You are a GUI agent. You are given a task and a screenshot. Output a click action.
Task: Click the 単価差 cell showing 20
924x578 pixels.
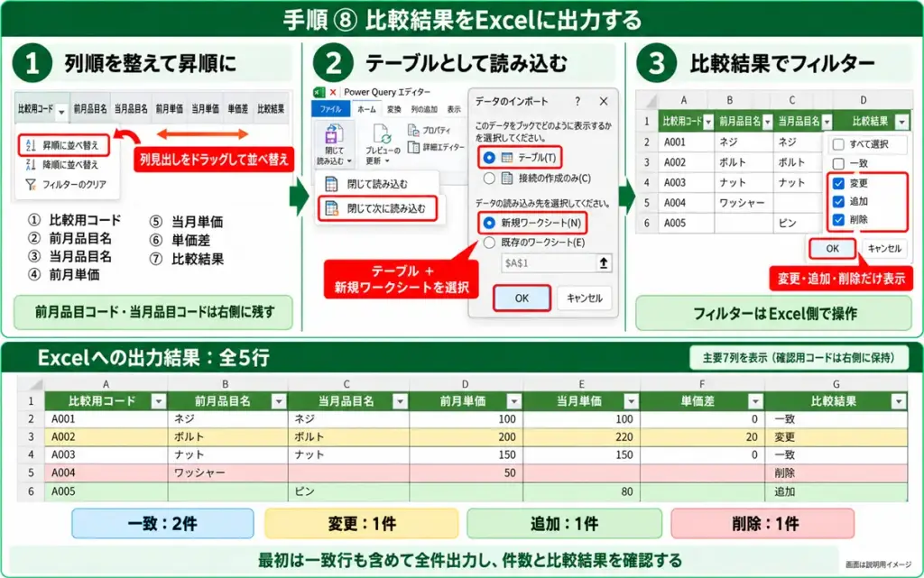click(702, 437)
